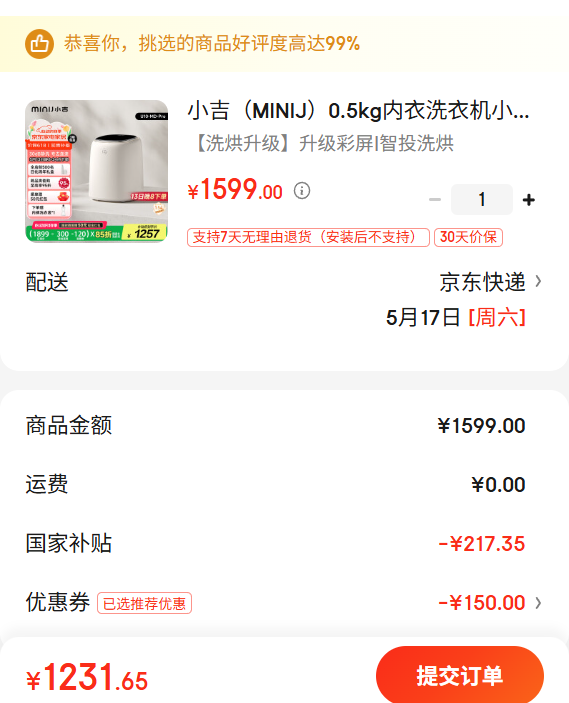Increase quantity with the plus button
Viewport: 569px width, 703px height.
pyautogui.click(x=529, y=200)
